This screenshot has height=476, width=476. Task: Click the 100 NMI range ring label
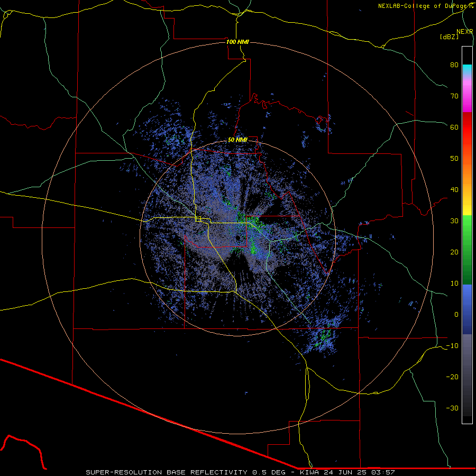coord(237,42)
